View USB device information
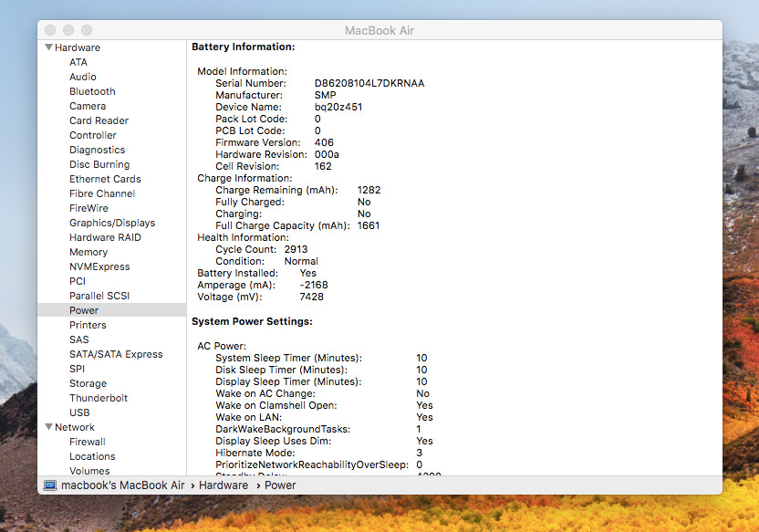This screenshot has height=532, width=759. pyautogui.click(x=79, y=412)
